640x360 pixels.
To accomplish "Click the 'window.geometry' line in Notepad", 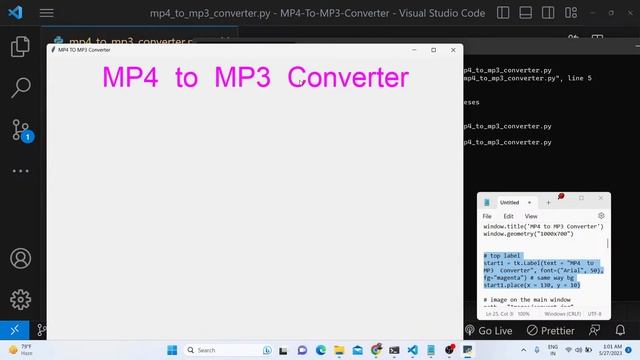I will click(x=528, y=234).
